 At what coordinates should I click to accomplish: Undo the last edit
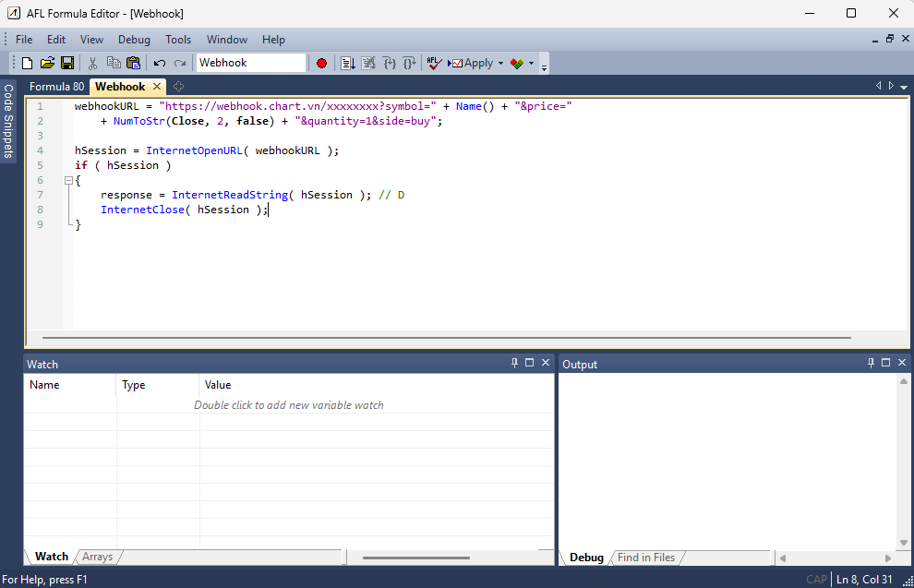pyautogui.click(x=159, y=63)
